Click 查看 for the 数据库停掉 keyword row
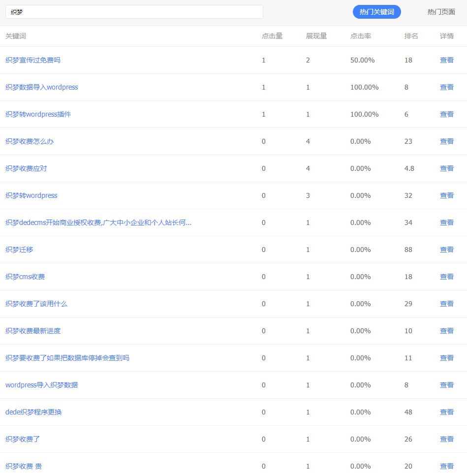467x476 pixels. [447, 358]
